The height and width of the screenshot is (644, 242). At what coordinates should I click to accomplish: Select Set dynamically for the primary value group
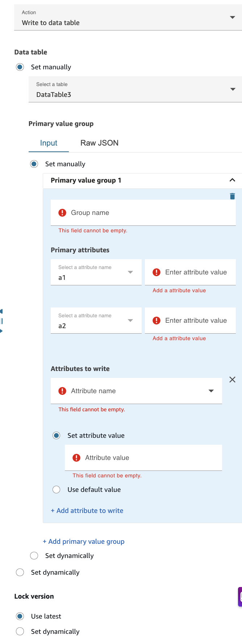point(34,555)
